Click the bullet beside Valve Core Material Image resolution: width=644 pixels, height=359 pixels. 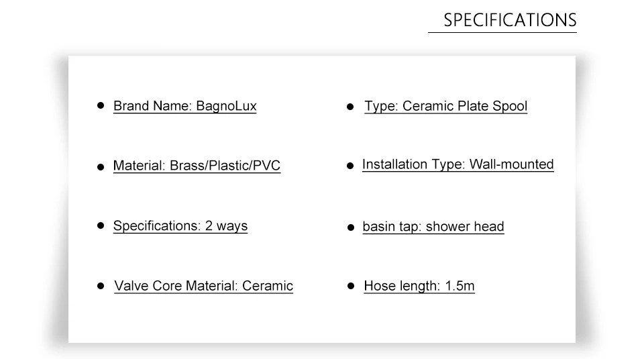(101, 286)
